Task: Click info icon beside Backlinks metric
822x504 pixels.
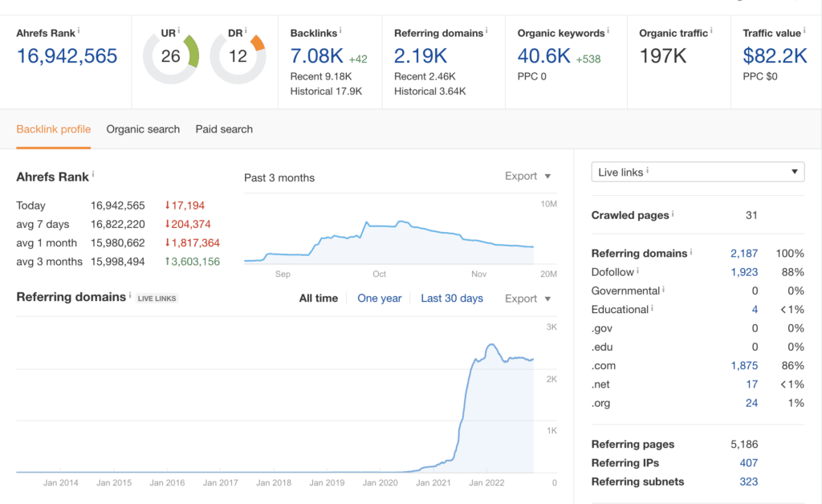Action: (x=340, y=31)
